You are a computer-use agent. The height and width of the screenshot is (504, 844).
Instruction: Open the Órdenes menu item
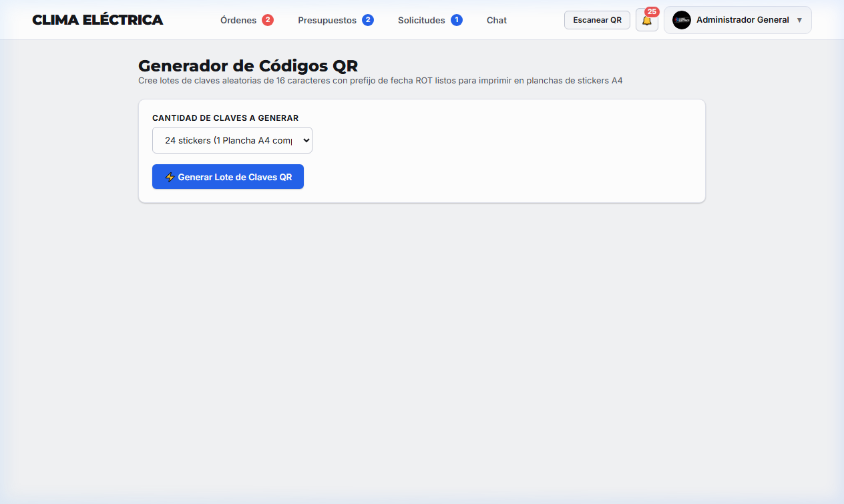247,20
